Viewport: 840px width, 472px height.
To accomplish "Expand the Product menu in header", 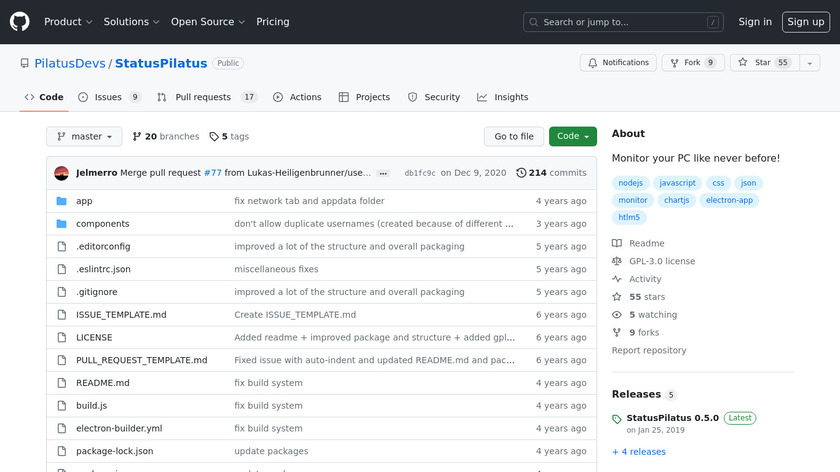I will coord(68,22).
